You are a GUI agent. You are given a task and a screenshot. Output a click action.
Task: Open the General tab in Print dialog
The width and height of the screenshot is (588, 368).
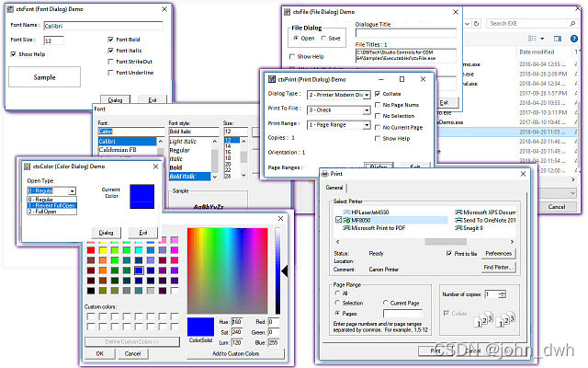334,188
